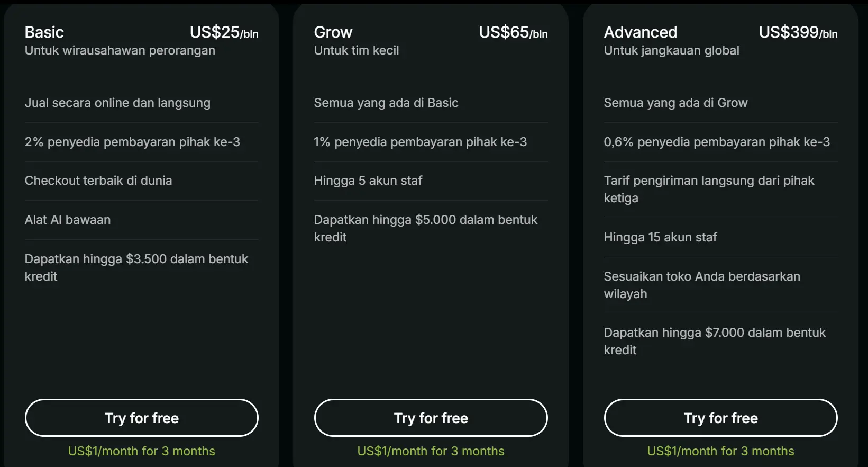The image size is (868, 467).
Task: Click "Checkout terbaik di dunia" feature
Action: (98, 181)
